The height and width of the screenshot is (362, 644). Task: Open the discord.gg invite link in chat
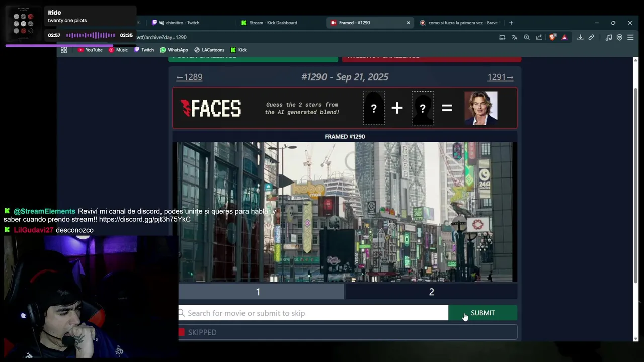tap(145, 219)
